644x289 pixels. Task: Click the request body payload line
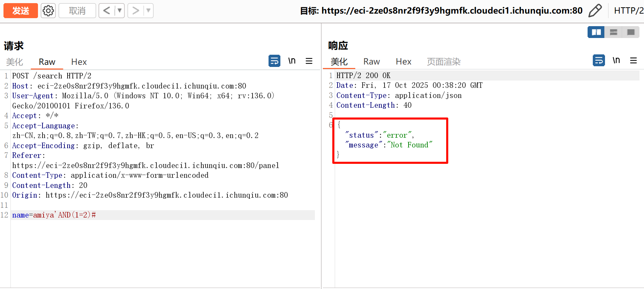54,215
